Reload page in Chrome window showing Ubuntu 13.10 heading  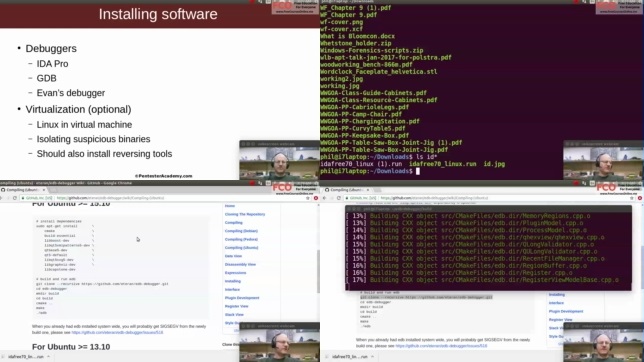pyautogui.click(x=15, y=198)
